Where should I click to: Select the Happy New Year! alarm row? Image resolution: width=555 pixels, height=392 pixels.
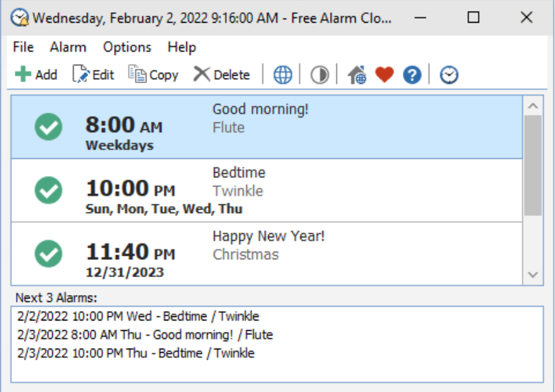pyautogui.click(x=309, y=253)
